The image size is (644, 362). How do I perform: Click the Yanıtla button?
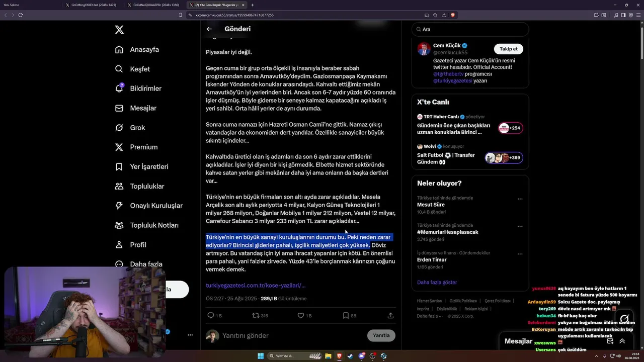point(381,335)
